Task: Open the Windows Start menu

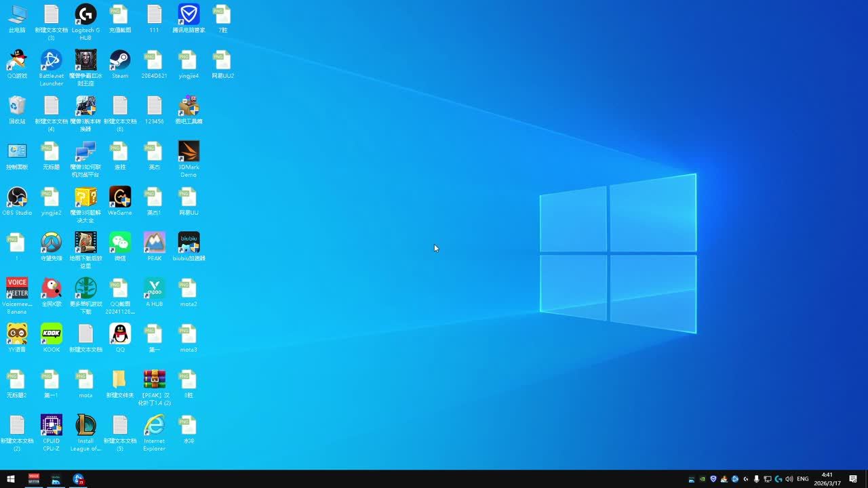Action: click(x=11, y=479)
